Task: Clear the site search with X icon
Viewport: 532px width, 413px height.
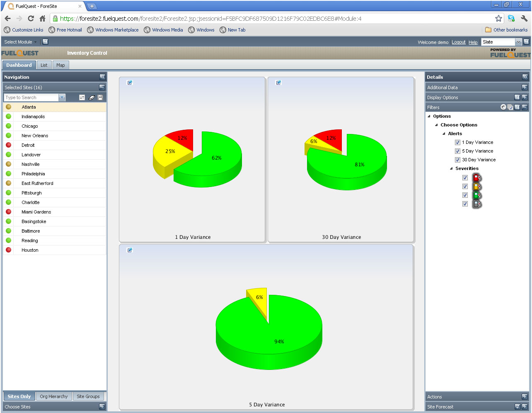Action: [x=62, y=97]
